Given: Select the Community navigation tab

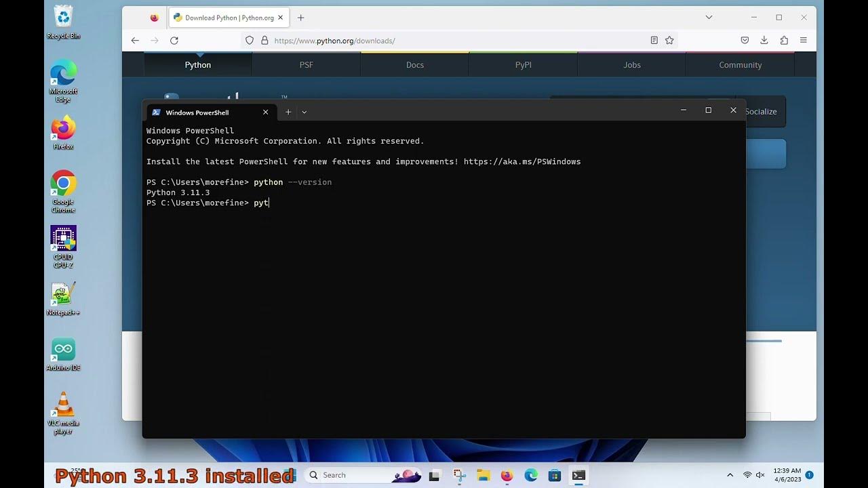Looking at the screenshot, I should [x=741, y=65].
